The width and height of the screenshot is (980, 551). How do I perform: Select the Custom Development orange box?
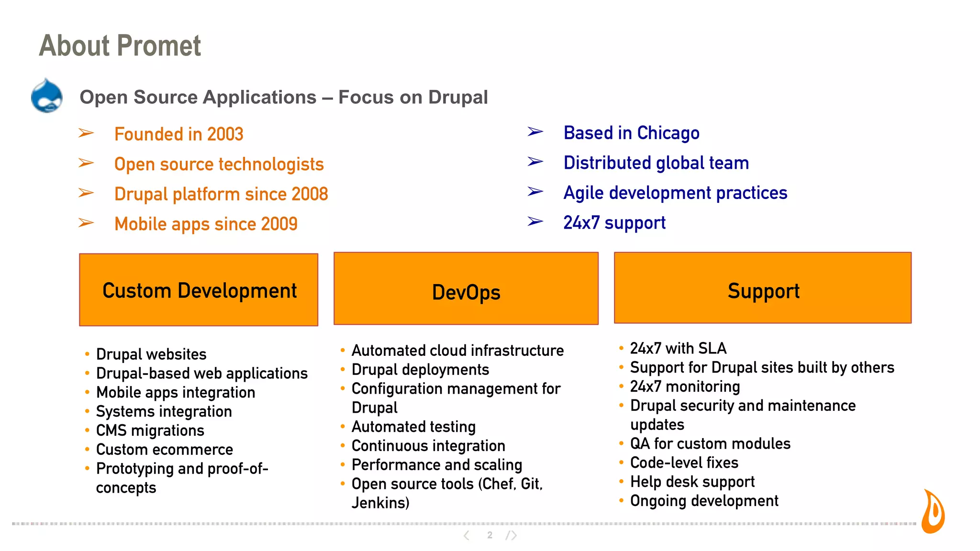[199, 290]
